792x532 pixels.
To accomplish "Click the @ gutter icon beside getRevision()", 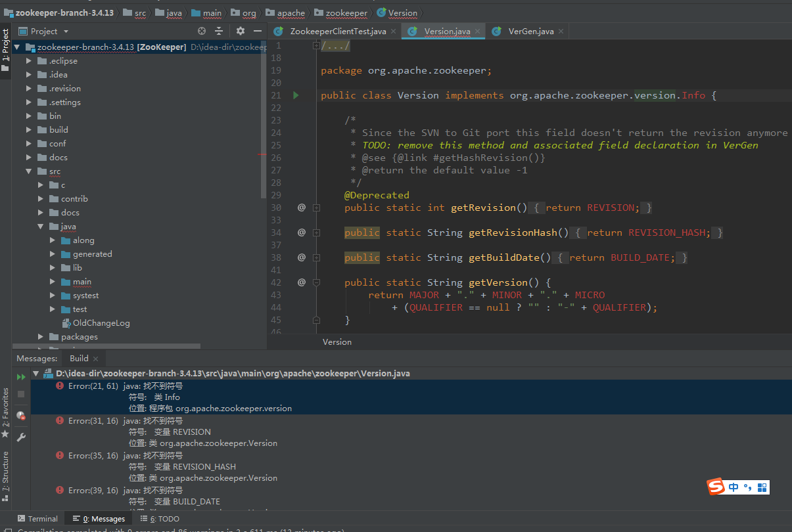I will 302,208.
